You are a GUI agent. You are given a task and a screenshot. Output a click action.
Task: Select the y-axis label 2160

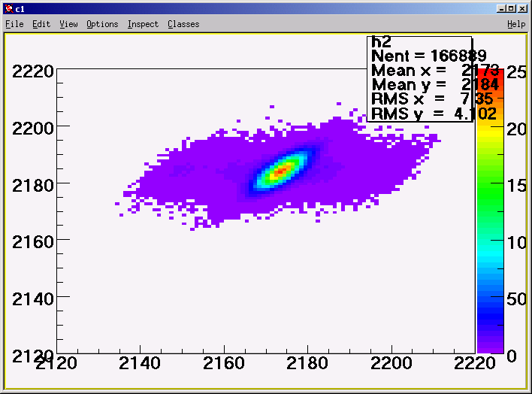[x=33, y=242]
